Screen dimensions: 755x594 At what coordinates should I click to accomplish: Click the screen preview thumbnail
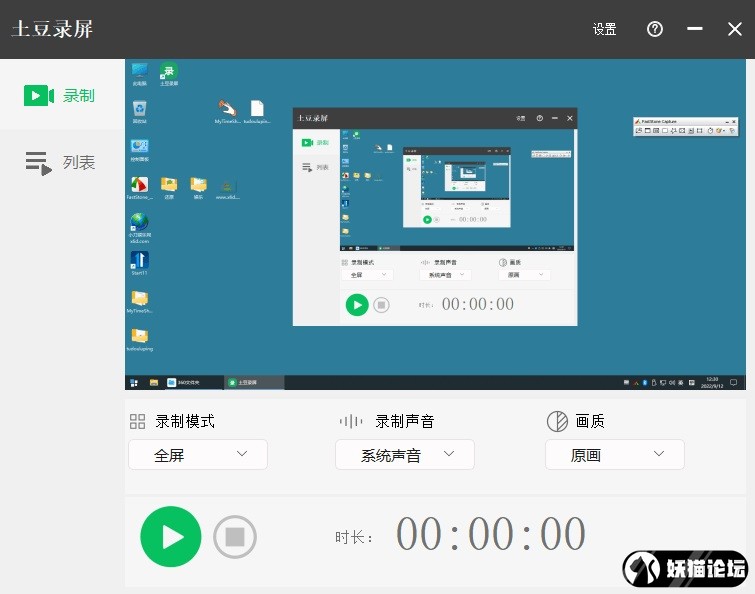[435, 224]
